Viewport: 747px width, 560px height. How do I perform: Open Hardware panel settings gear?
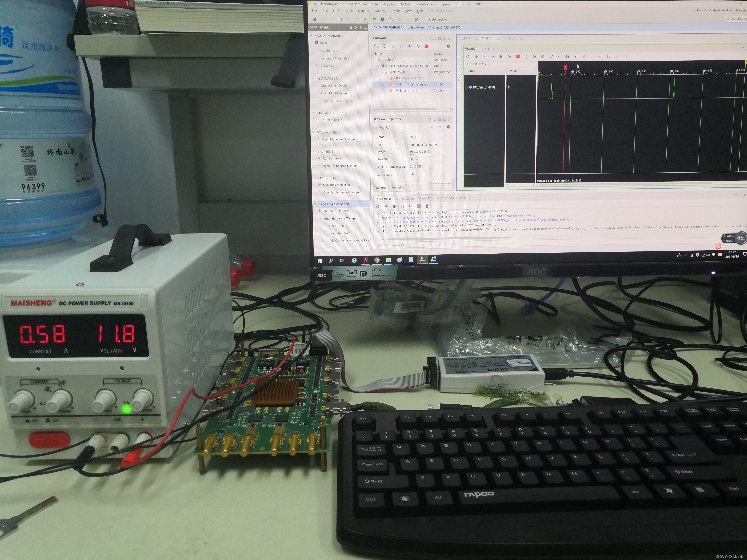pos(448,46)
